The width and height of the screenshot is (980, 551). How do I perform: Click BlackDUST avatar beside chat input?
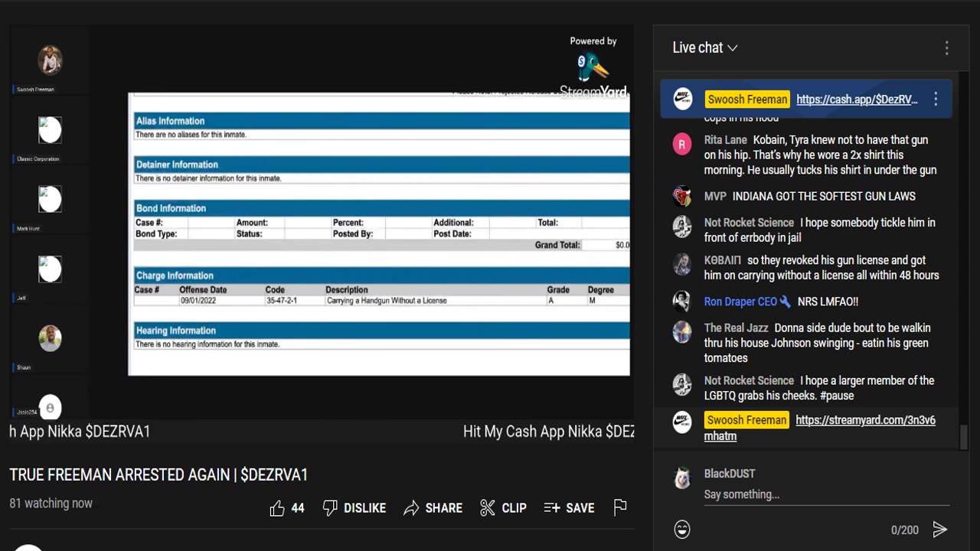tap(682, 478)
